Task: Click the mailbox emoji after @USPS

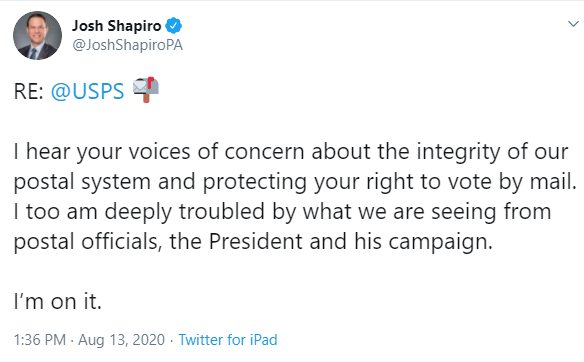Action: (x=146, y=89)
